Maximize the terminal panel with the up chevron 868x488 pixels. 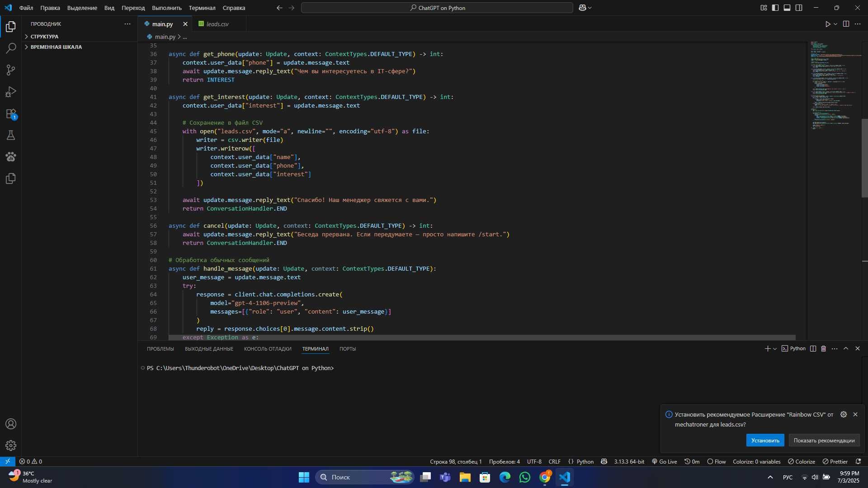[x=846, y=348]
